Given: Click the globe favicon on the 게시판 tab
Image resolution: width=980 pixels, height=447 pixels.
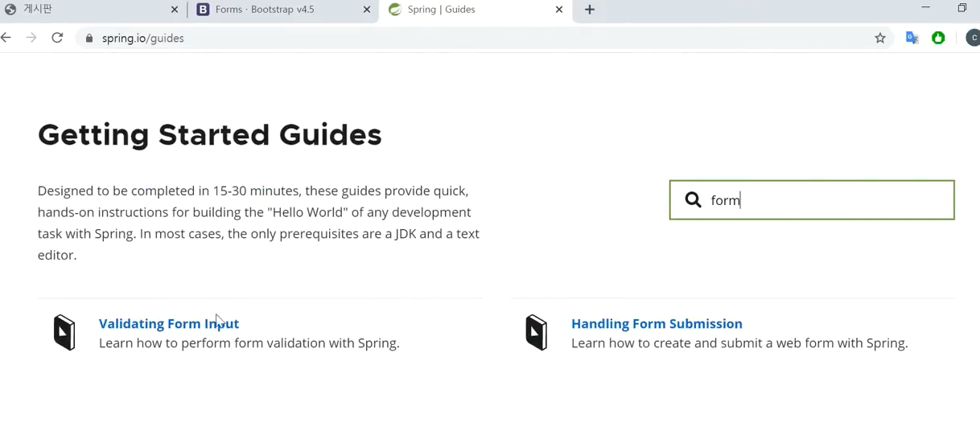Looking at the screenshot, I should pyautogui.click(x=10, y=10).
